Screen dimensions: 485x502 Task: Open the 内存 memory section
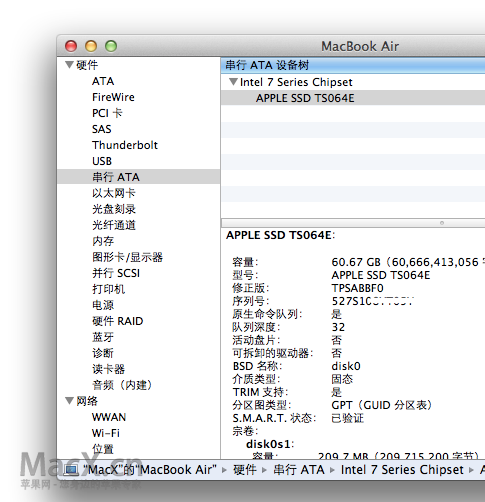click(103, 241)
